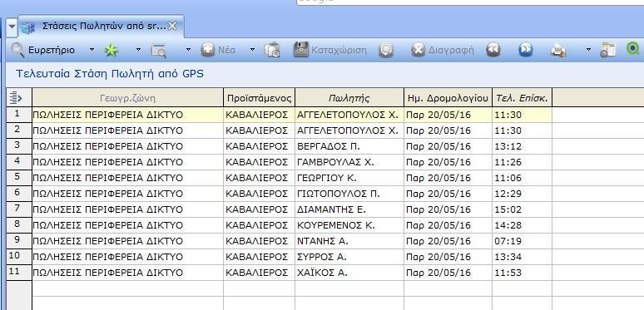
Task: Click the Ημ. Δρομολογίου column header
Action: pyautogui.click(x=448, y=98)
